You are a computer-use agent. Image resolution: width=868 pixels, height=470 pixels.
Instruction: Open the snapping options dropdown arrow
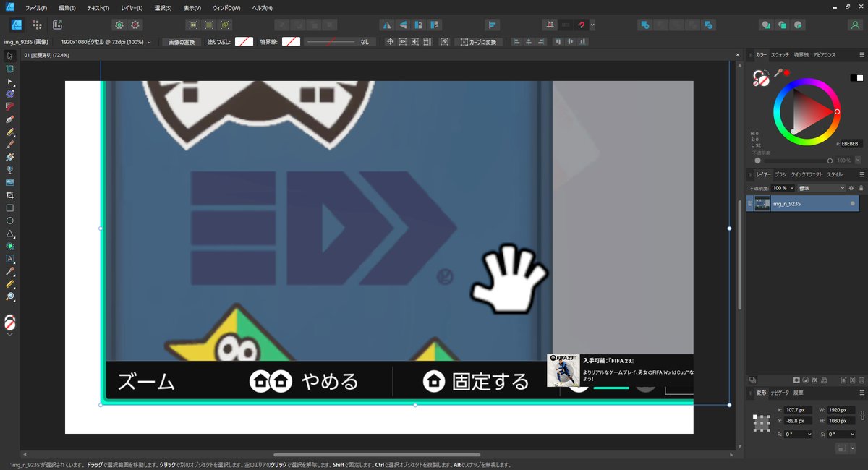(x=592, y=24)
